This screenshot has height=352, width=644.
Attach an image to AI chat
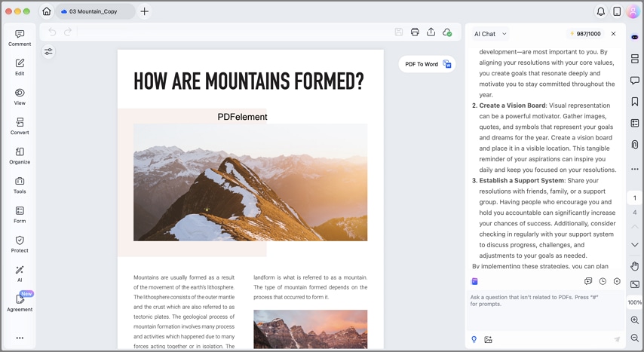[x=488, y=339]
